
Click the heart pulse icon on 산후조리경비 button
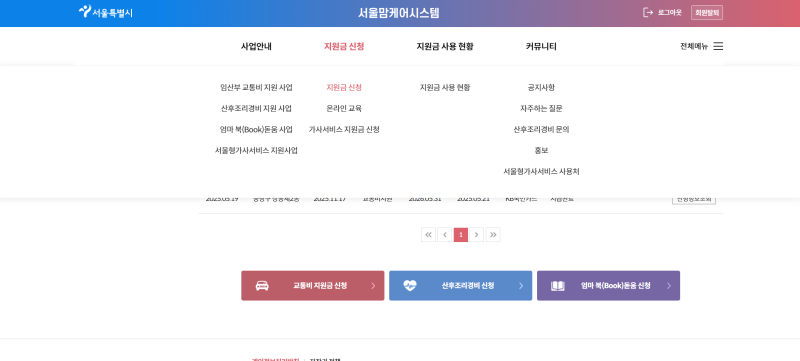410,286
